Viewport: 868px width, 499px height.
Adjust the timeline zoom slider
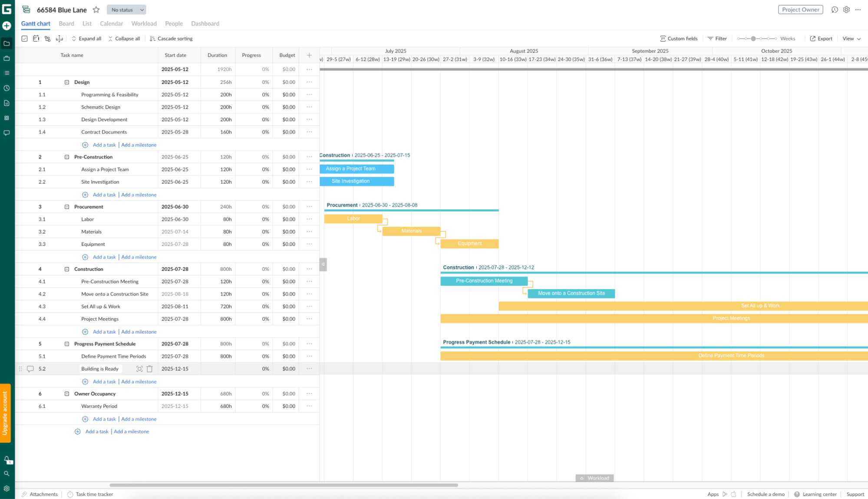point(754,38)
